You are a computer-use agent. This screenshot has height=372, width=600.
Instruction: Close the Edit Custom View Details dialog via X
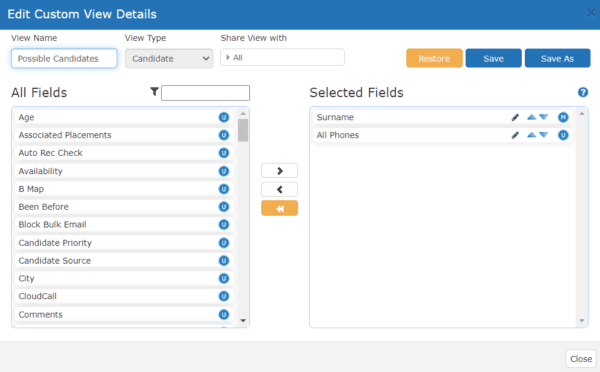[591, 13]
